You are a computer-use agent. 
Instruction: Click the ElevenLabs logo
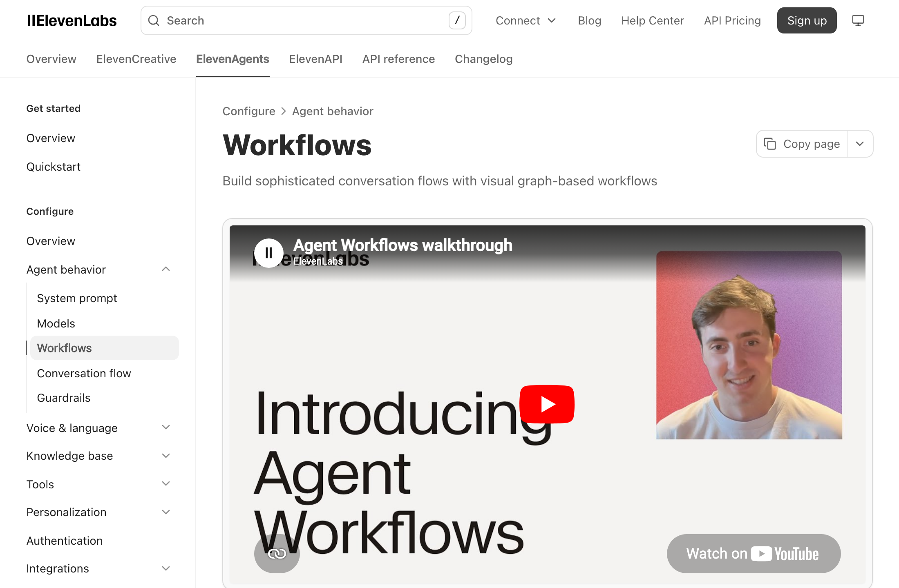coord(72,20)
